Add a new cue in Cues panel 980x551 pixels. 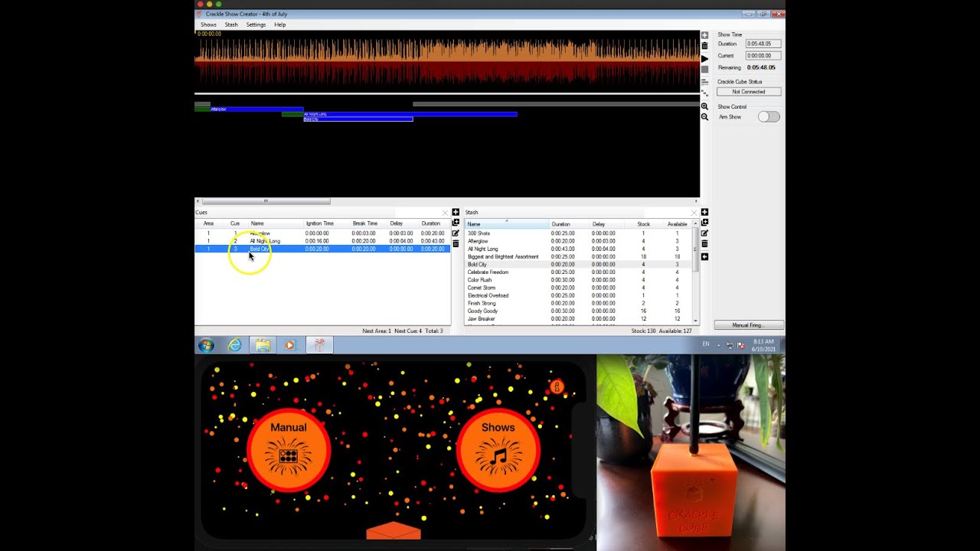pyautogui.click(x=456, y=212)
